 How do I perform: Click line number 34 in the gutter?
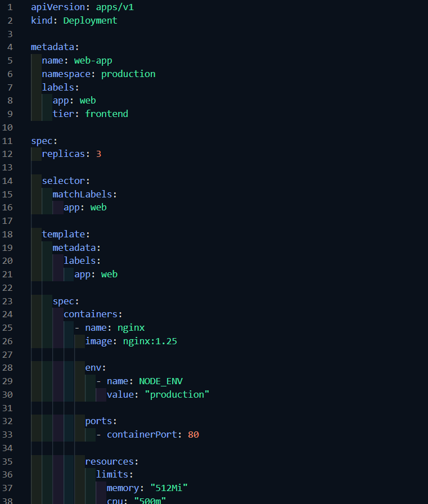click(x=7, y=448)
